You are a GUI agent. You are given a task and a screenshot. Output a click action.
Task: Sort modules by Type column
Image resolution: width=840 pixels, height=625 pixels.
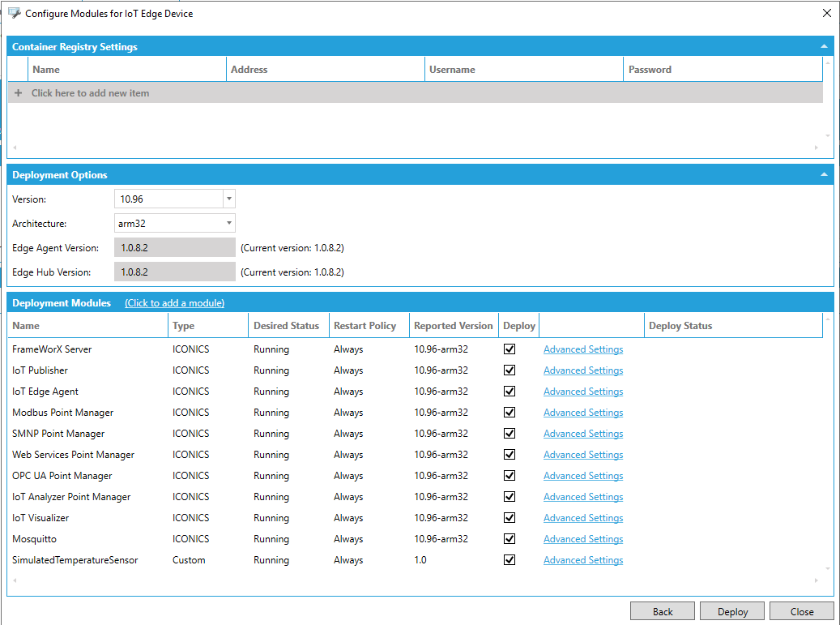pyautogui.click(x=208, y=325)
